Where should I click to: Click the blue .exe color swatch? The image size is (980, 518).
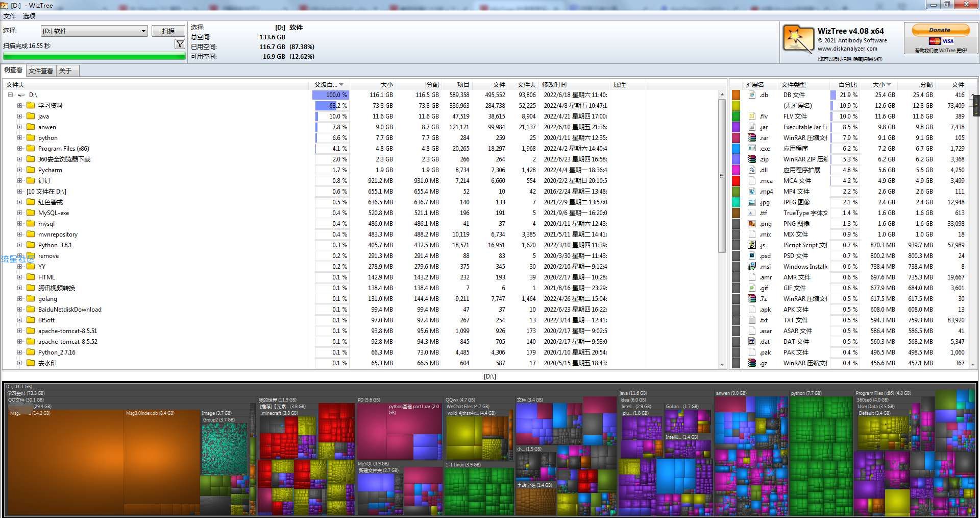[736, 148]
